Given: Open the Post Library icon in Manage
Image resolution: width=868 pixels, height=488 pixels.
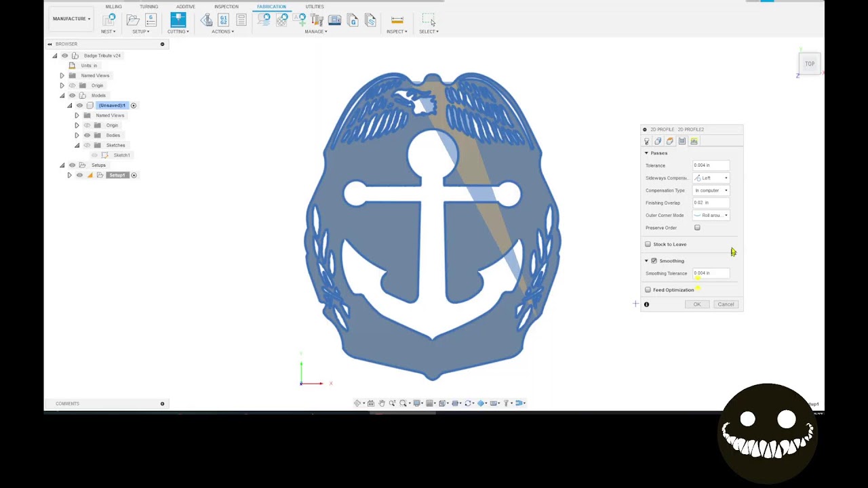Looking at the screenshot, I should tap(353, 20).
